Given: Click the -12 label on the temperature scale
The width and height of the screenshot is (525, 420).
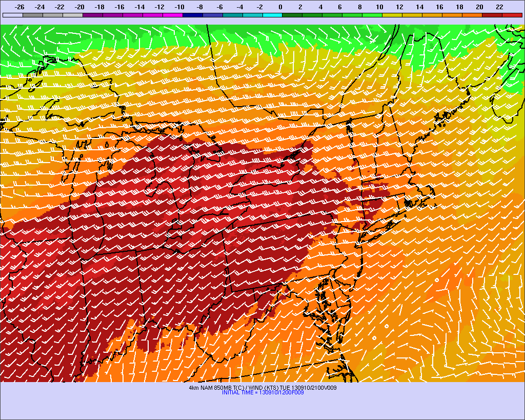Looking at the screenshot, I should 159,7.
